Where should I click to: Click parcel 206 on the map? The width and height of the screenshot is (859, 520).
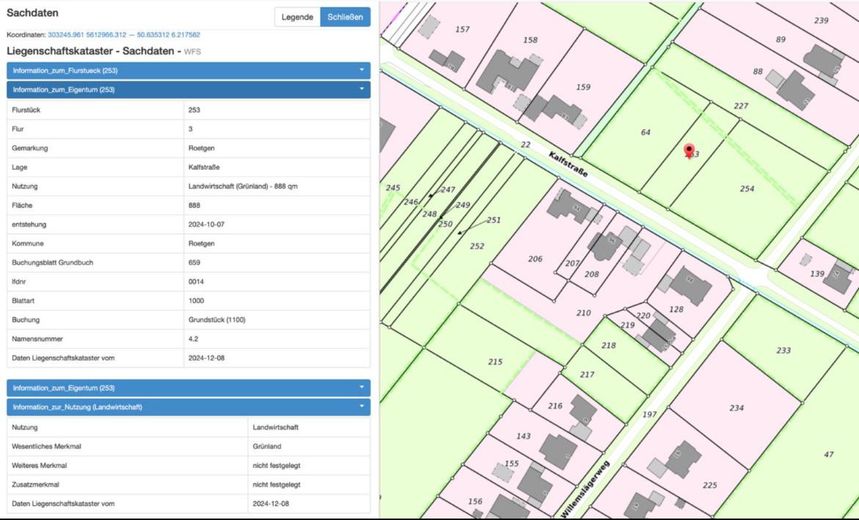535,258
